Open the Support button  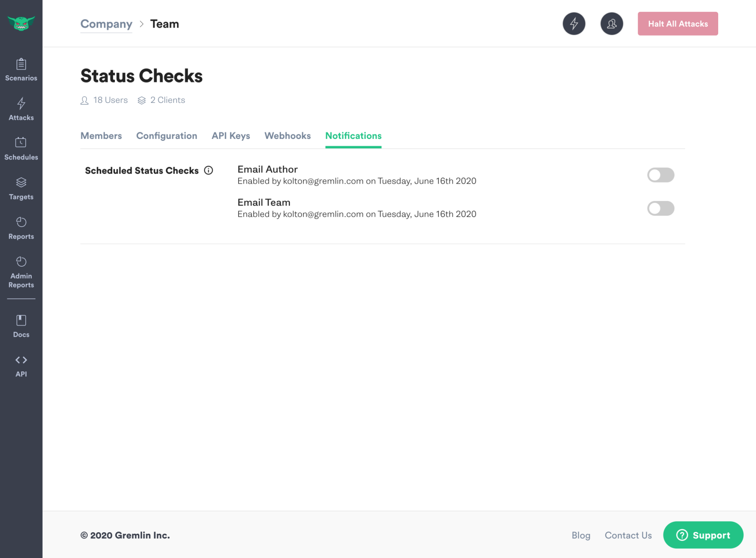coord(703,535)
